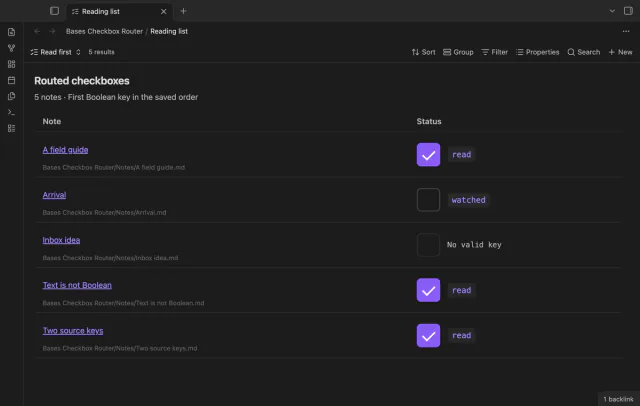Open the Inbox idea note link
This screenshot has height=406, width=640.
[x=61, y=240]
